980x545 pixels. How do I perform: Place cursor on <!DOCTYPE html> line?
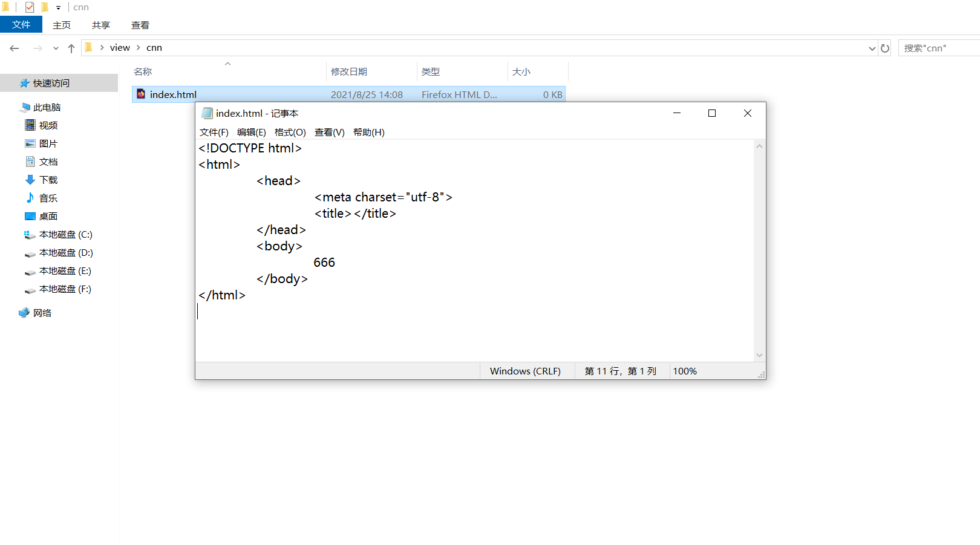click(x=250, y=148)
